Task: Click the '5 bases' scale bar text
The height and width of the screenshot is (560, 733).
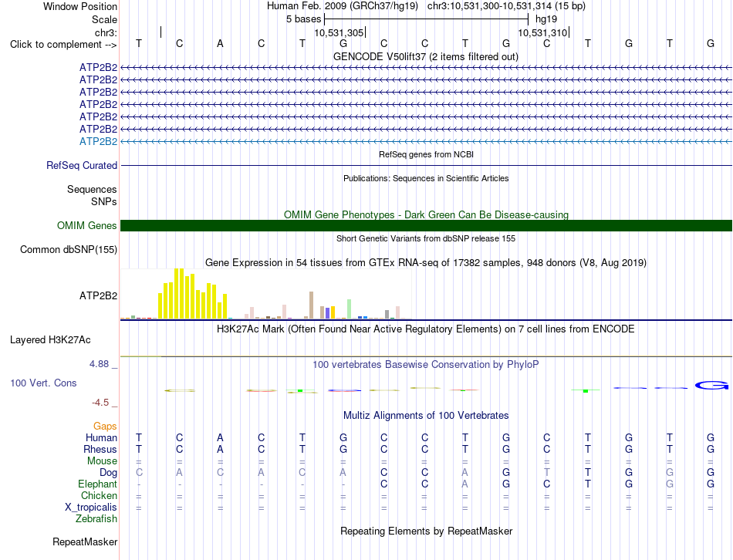Action: click(x=304, y=19)
